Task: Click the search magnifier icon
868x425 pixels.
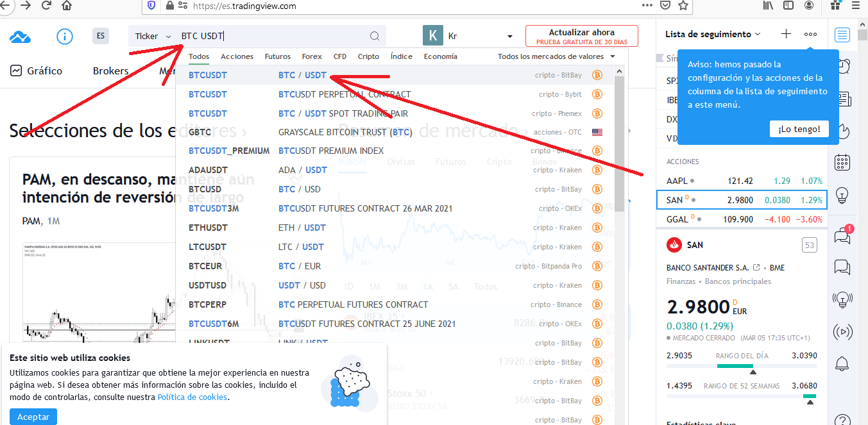Action: [375, 37]
